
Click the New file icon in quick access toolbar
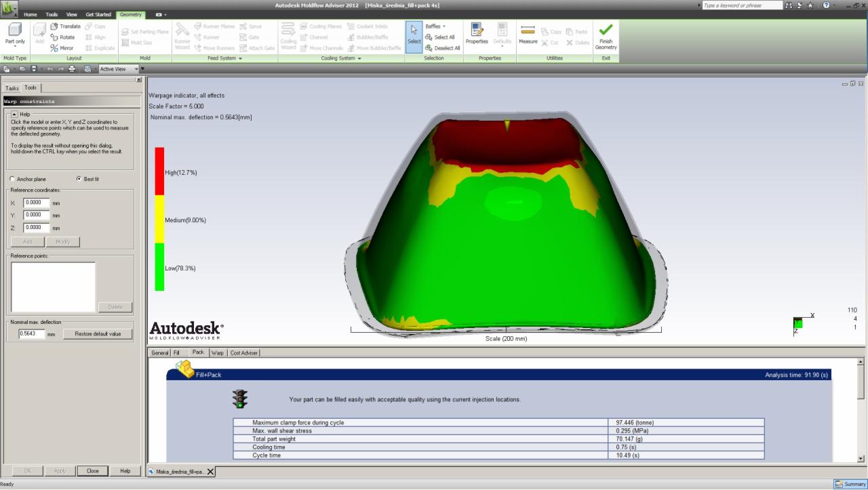coord(6,69)
